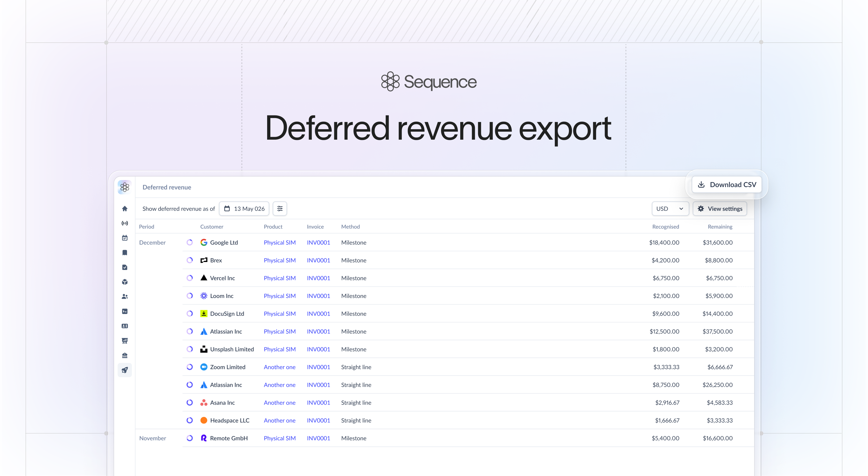Screen dimensions: 868x476
Task: Click remaining amount $37,500.00
Action: [x=717, y=331]
